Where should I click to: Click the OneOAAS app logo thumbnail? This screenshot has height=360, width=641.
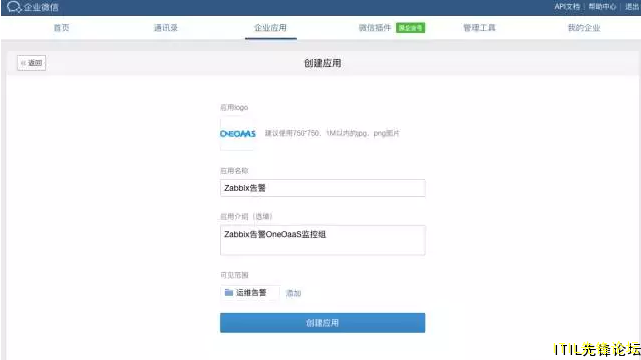click(x=238, y=134)
